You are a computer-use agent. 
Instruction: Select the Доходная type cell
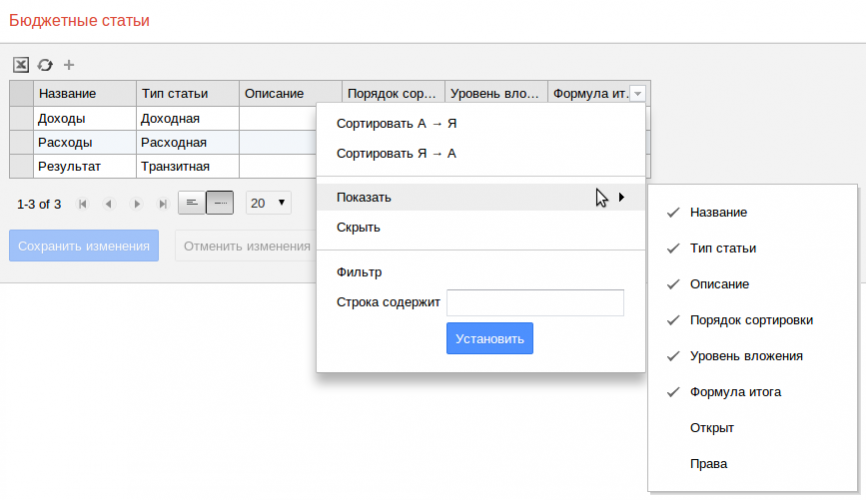click(188, 119)
